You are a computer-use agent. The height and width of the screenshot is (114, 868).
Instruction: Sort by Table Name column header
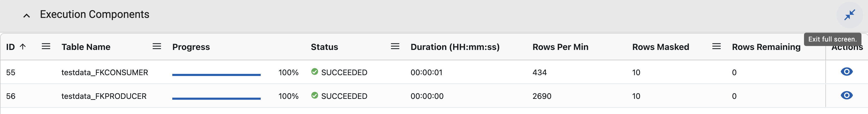coord(86,47)
